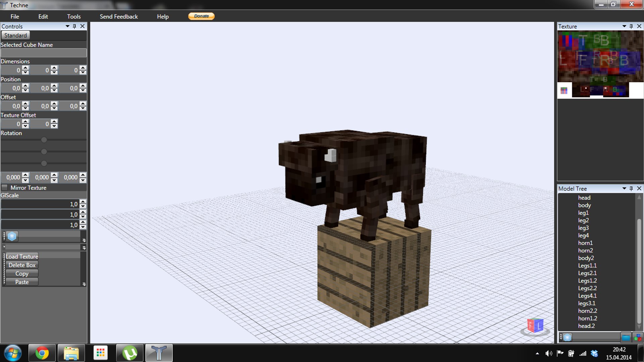This screenshot has height=362, width=644.
Task: Open Model Tree panel dropdown arrow
Action: [624, 189]
